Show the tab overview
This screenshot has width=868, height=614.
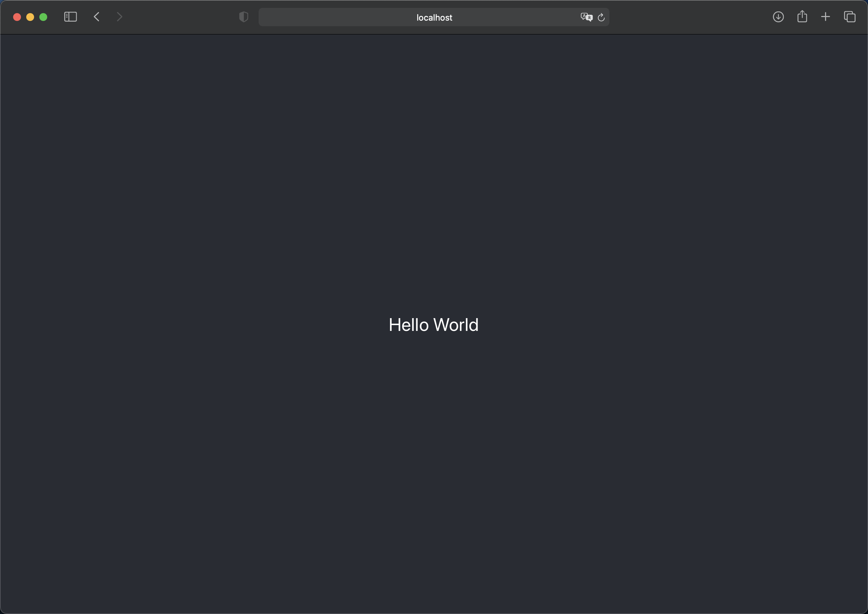pos(849,17)
